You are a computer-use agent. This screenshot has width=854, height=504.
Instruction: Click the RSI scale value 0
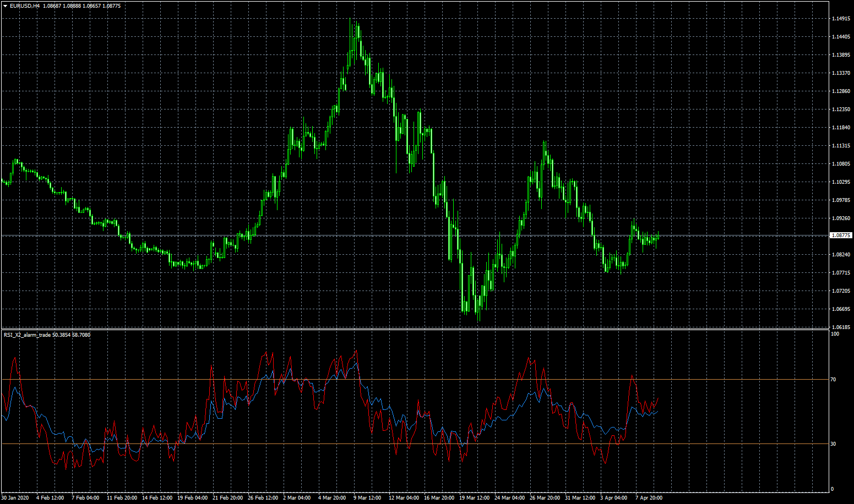(832, 489)
